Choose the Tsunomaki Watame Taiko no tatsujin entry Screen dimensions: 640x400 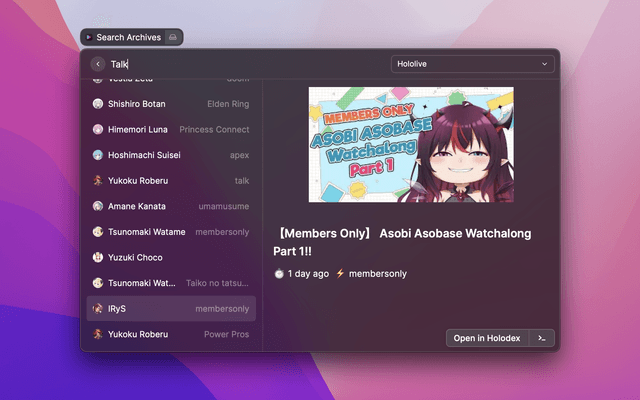(171, 283)
